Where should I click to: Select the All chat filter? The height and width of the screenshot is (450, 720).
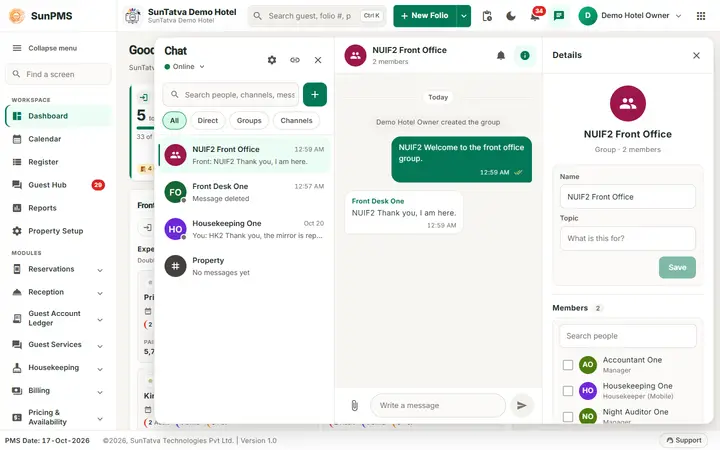click(174, 121)
